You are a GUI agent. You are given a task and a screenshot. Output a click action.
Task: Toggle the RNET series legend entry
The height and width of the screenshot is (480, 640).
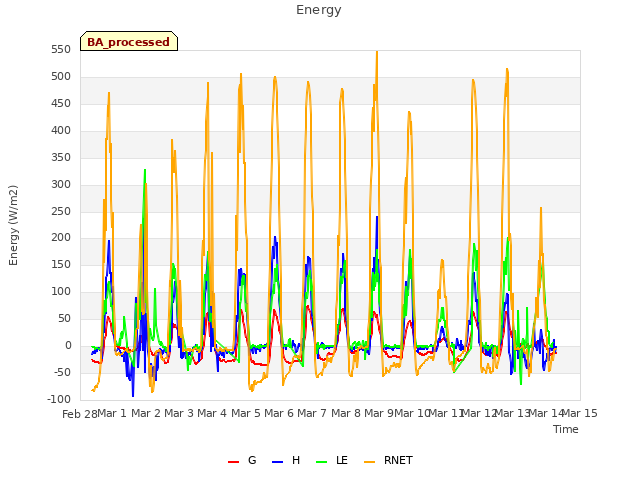[388, 460]
